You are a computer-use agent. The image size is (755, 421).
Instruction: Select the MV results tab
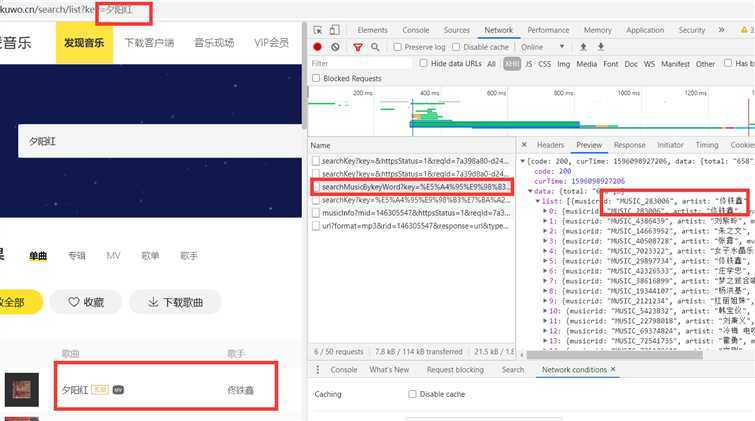(x=113, y=256)
